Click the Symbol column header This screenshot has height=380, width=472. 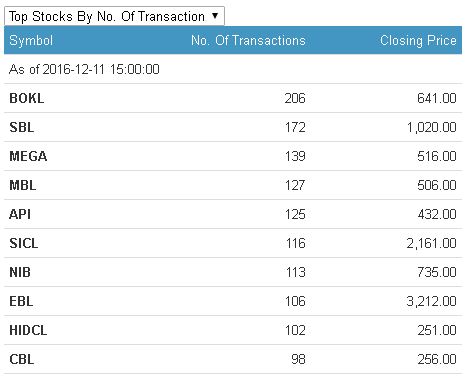[31, 40]
